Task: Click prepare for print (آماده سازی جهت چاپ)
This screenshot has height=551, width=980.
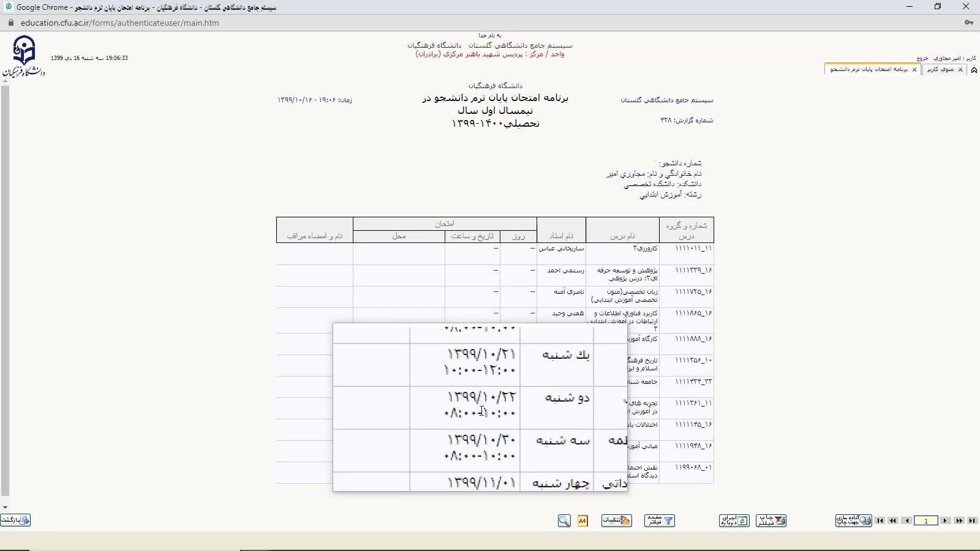Action: (x=853, y=520)
